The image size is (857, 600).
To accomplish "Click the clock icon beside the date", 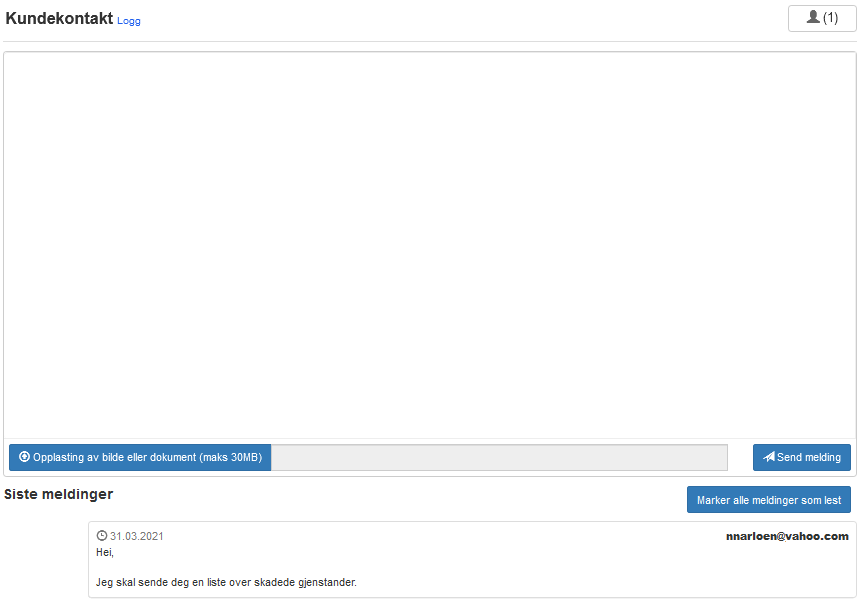I will [101, 536].
